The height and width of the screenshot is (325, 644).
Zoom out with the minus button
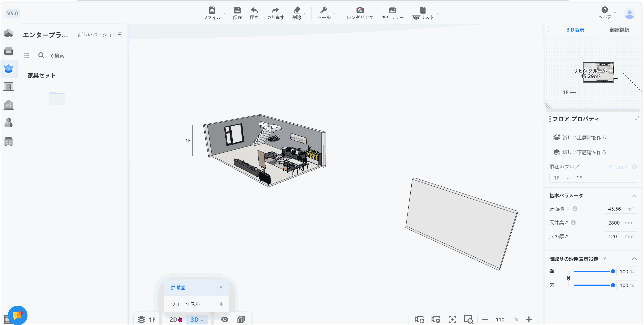tap(485, 319)
